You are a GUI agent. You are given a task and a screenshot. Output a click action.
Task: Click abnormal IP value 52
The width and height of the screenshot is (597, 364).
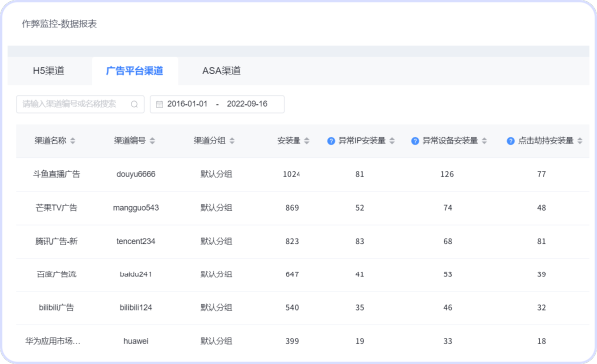360,208
